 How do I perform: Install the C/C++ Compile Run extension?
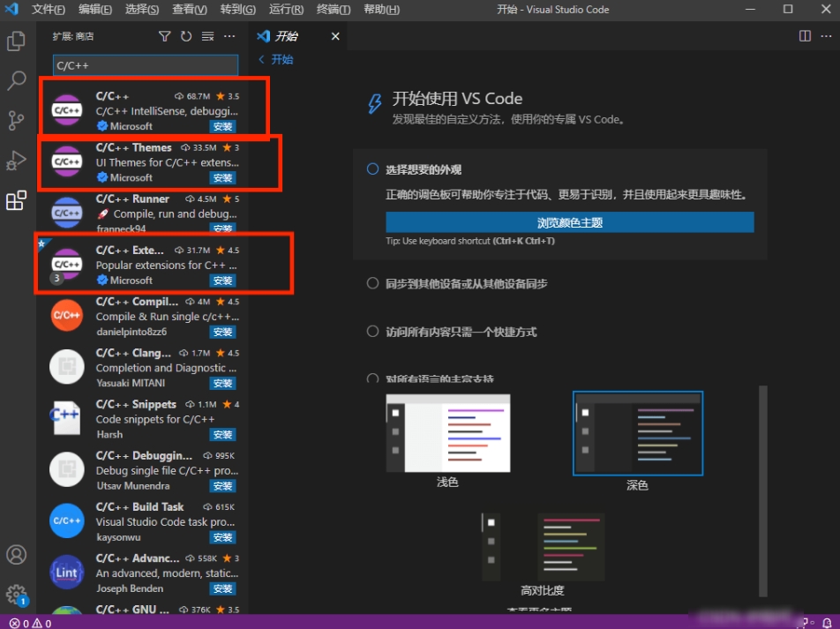222,332
